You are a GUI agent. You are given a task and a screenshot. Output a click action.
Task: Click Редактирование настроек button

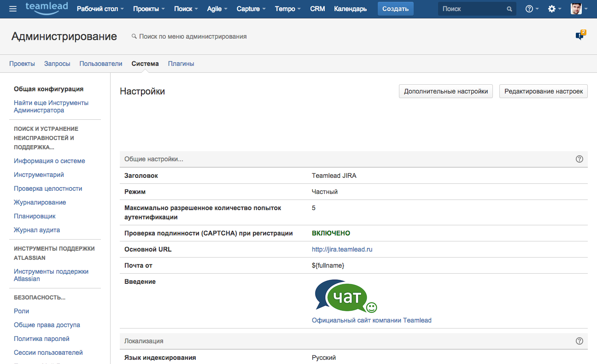tap(544, 91)
